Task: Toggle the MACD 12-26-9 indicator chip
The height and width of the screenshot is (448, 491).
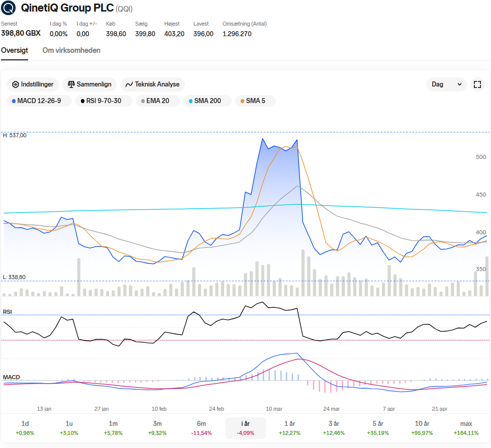Action: click(39, 101)
